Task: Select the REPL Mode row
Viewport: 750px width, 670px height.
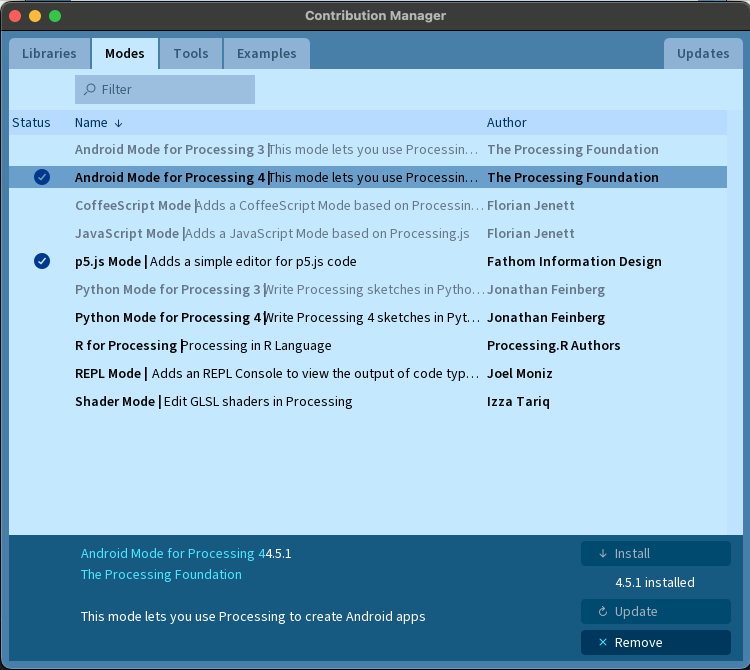Action: [368, 373]
